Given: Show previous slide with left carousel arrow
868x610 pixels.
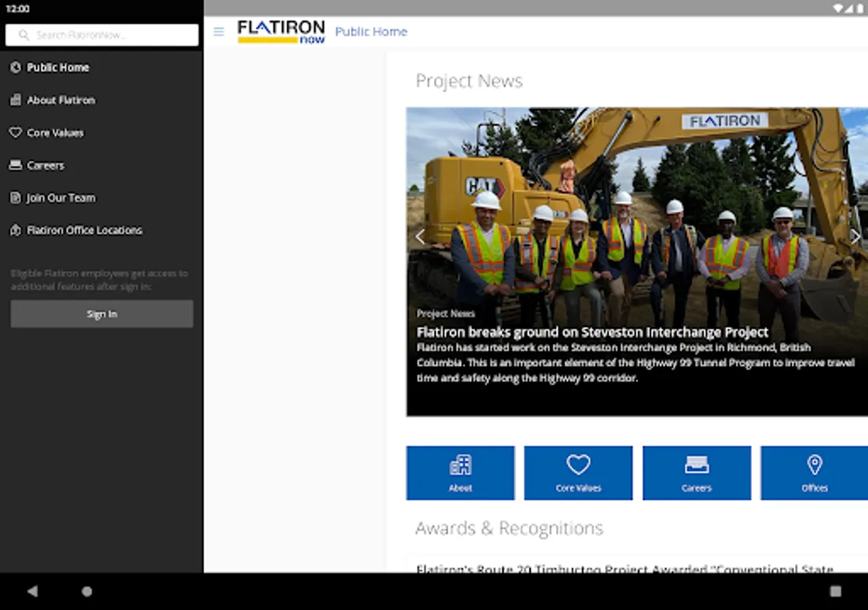Looking at the screenshot, I should (420, 237).
